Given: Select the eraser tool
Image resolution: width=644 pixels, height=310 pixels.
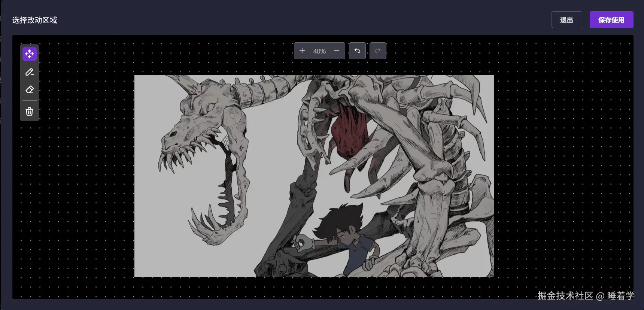Looking at the screenshot, I should pyautogui.click(x=30, y=89).
